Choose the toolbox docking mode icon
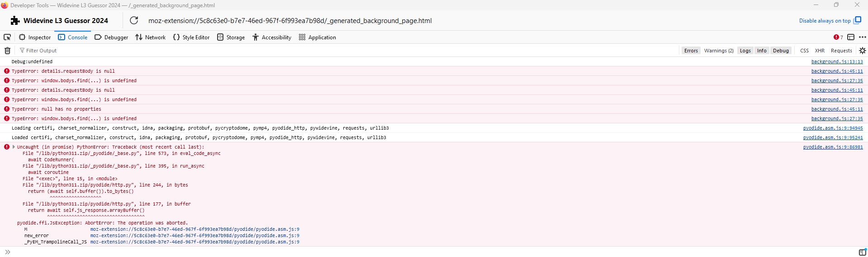Image resolution: width=868 pixels, height=257 pixels. [851, 37]
